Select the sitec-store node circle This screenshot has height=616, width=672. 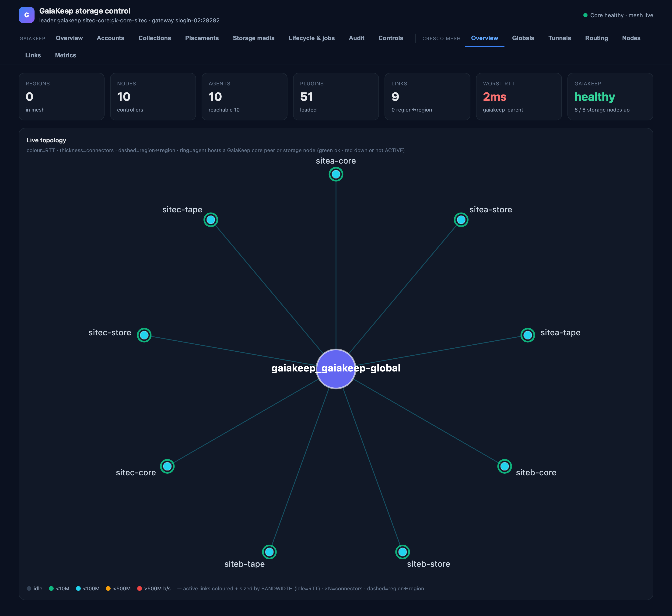(144, 335)
